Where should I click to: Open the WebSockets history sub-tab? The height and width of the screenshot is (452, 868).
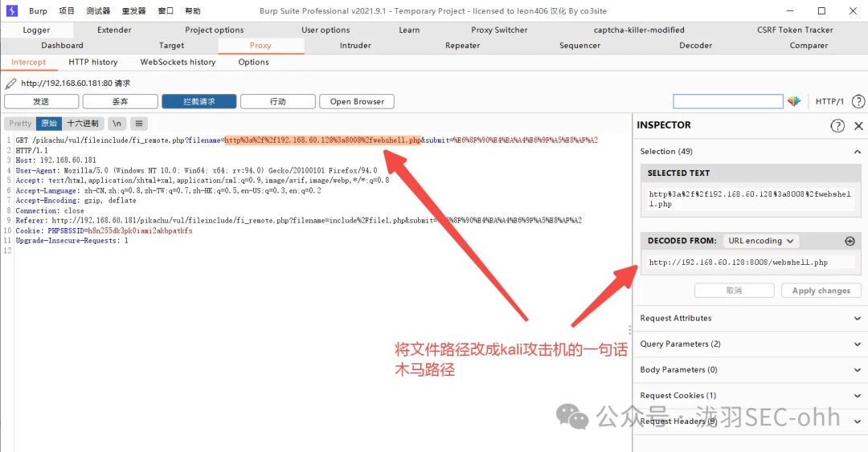tap(178, 62)
